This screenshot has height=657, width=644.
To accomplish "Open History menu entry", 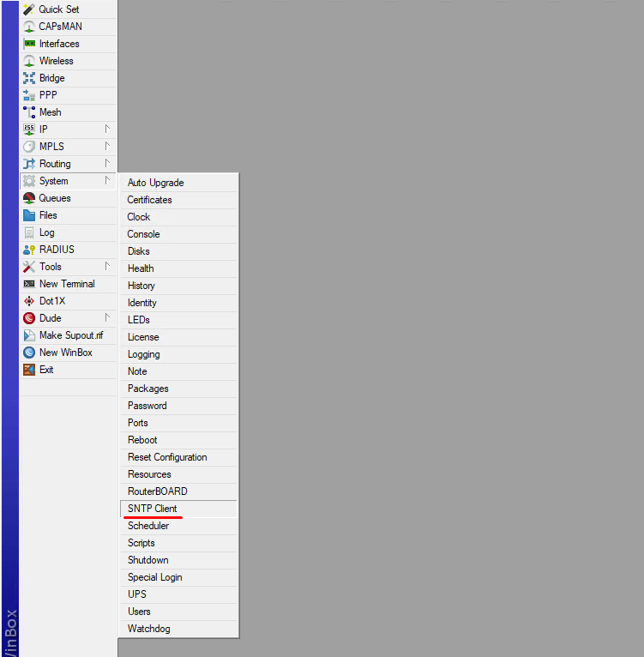I will click(178, 286).
